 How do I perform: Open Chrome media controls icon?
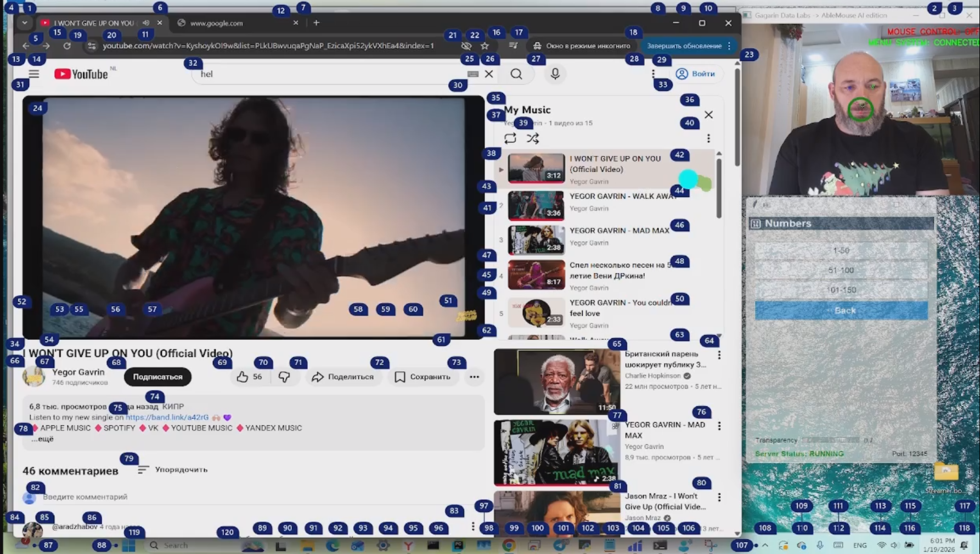pyautogui.click(x=513, y=46)
